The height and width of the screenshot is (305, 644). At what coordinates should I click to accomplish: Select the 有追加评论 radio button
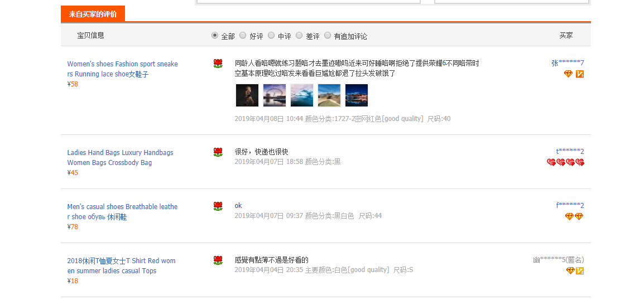coord(328,35)
